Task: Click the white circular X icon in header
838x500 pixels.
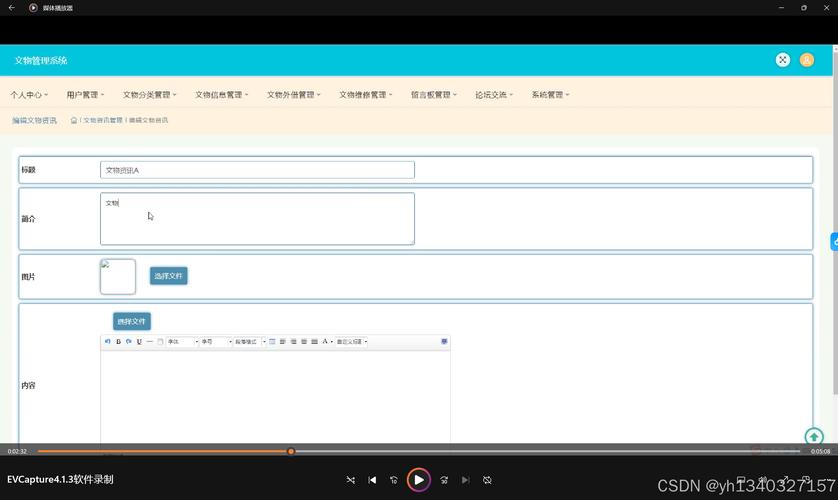Action: tap(782, 60)
